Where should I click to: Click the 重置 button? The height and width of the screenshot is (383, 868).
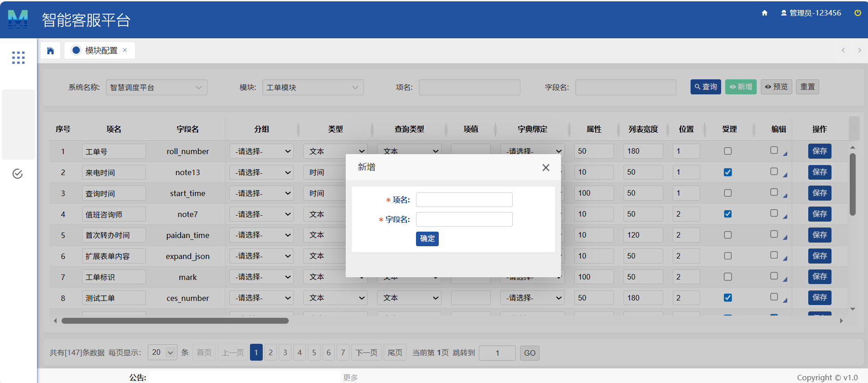click(807, 87)
